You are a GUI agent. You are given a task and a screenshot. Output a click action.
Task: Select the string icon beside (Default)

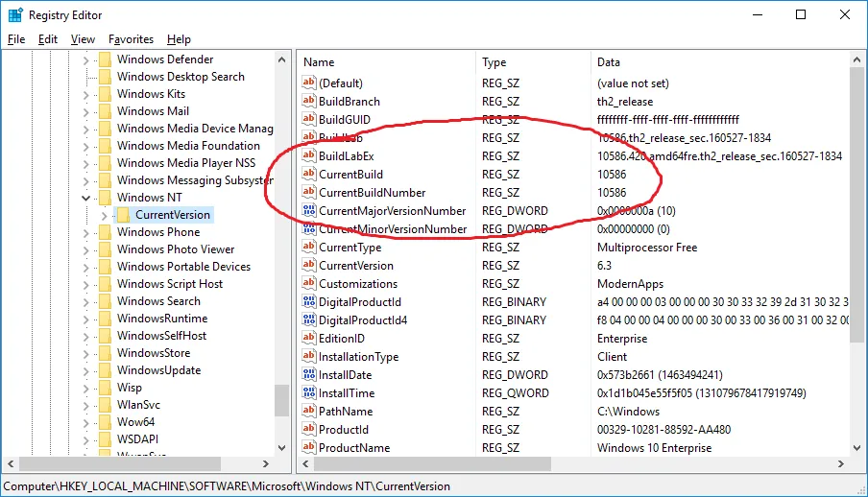(309, 83)
